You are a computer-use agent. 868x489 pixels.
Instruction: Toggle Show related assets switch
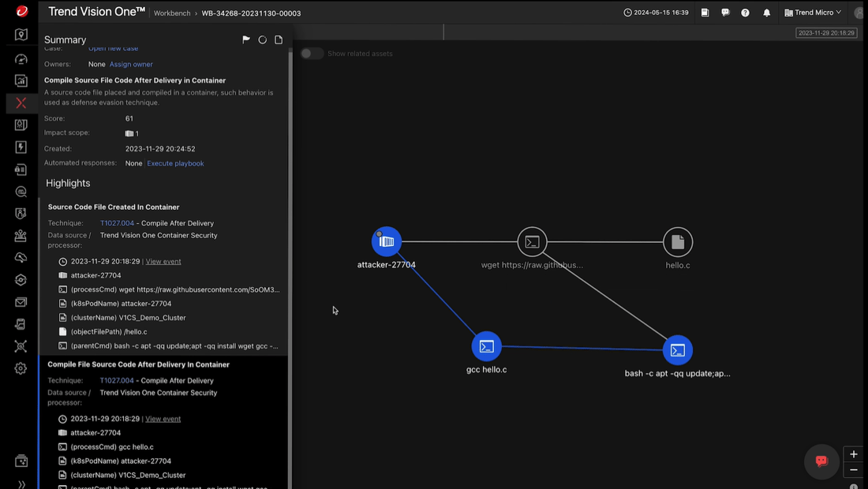312,54
